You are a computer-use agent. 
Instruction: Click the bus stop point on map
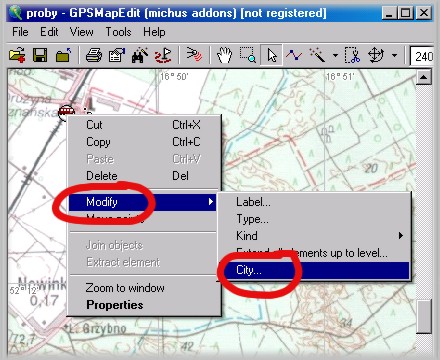66,112
